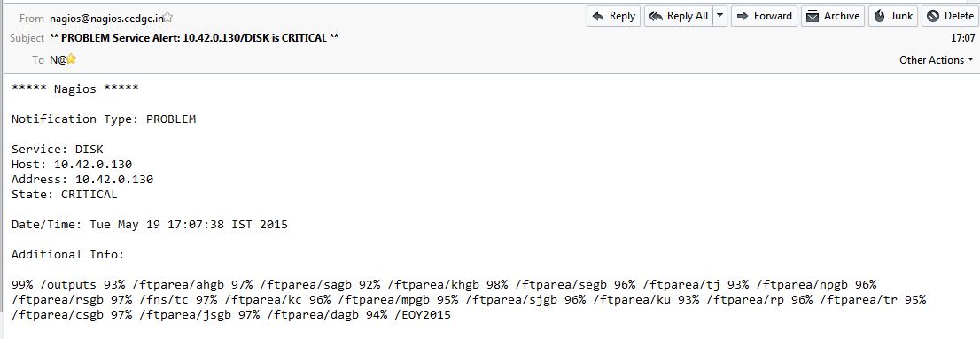Select the PROBLEM Service Alert subject line
Viewport: 980px width, 339px height.
194,38
